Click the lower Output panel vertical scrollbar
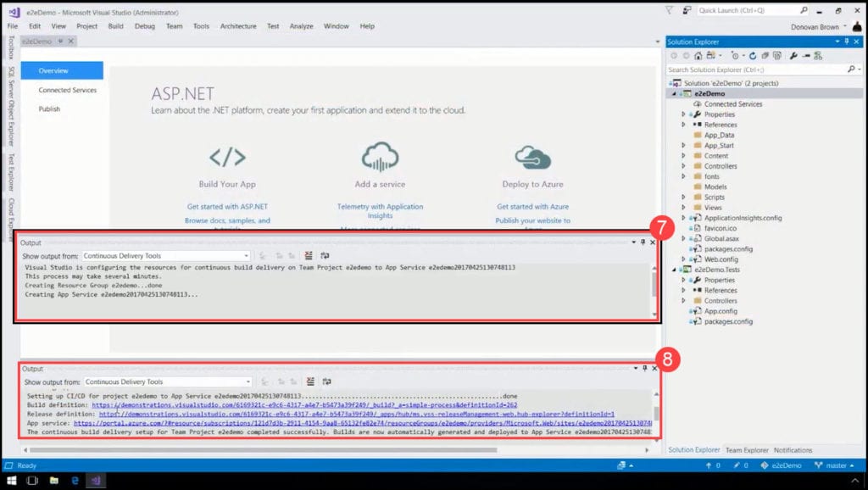Image resolution: width=868 pixels, height=490 pixels. point(656,413)
